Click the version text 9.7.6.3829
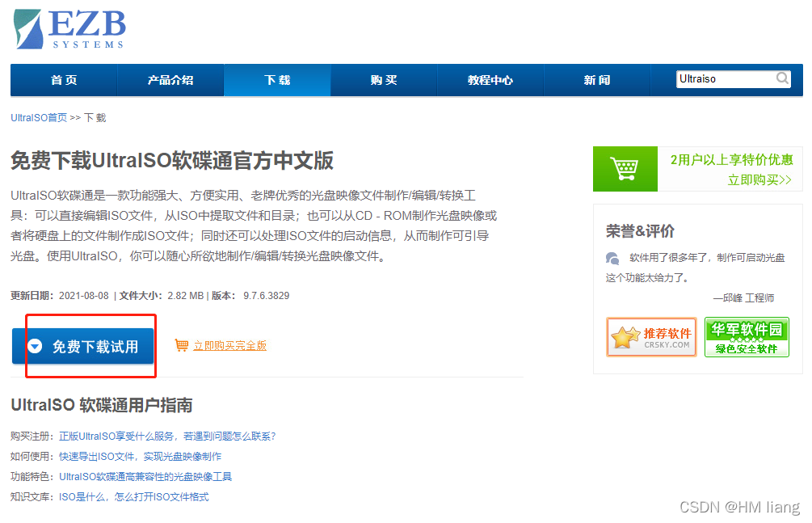Image resolution: width=812 pixels, height=523 pixels. tap(266, 296)
